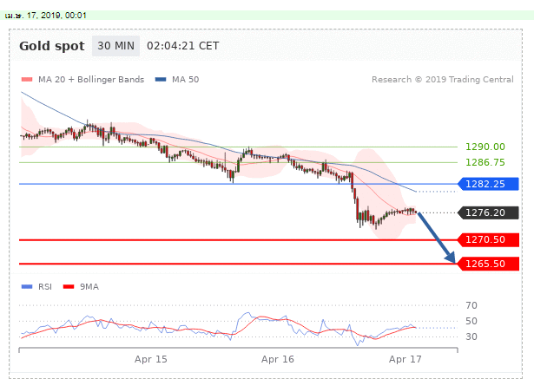
Task: Click the 1265.50 support price tag
Action: (488, 264)
